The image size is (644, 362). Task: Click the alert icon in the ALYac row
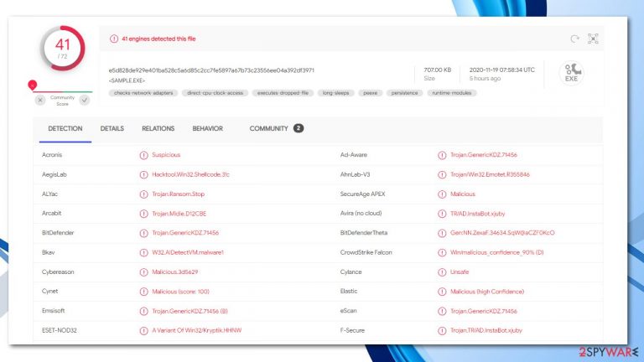(x=143, y=194)
